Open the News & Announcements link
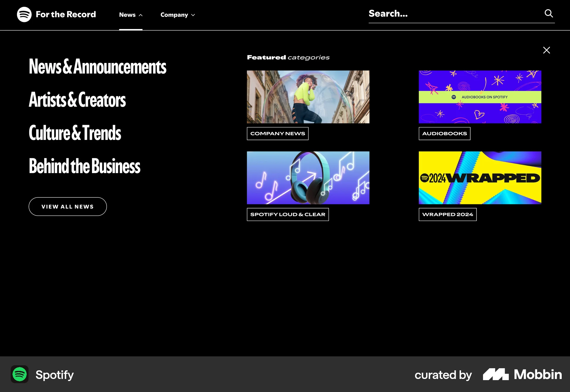Screen dimensions: 570x392 pos(97,67)
